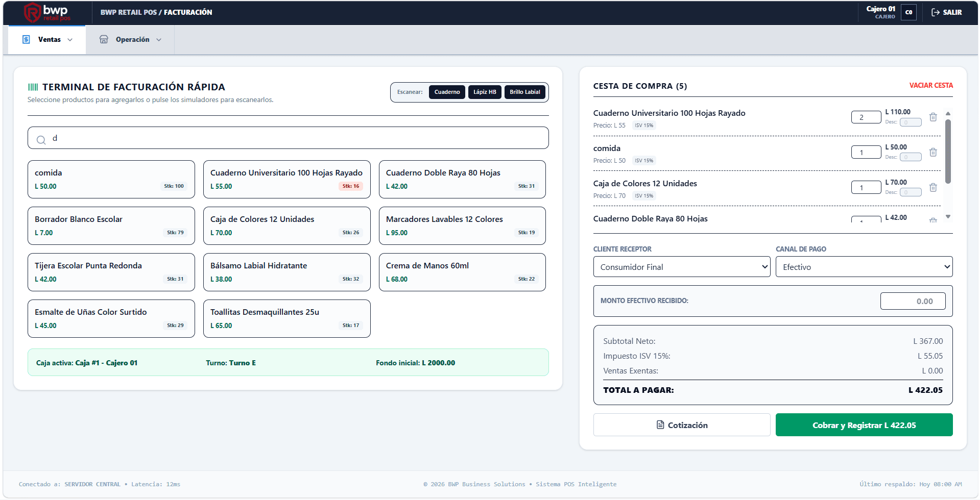The height and width of the screenshot is (500, 980).
Task: Add Marcadores Lavables 12 Colores product
Action: pos(462,226)
